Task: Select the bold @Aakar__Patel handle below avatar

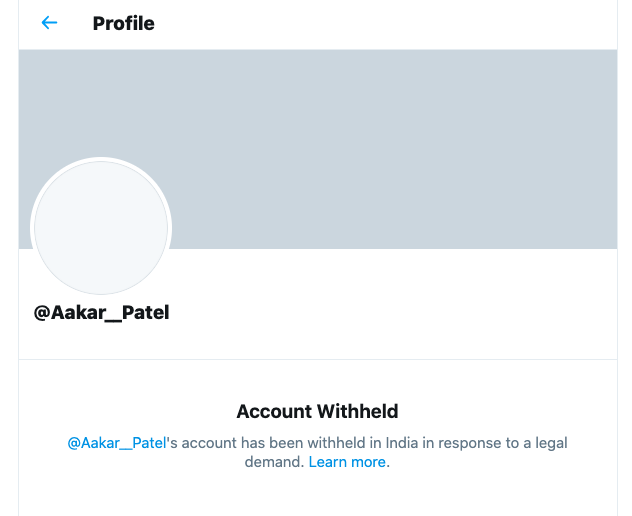Action: (x=102, y=312)
